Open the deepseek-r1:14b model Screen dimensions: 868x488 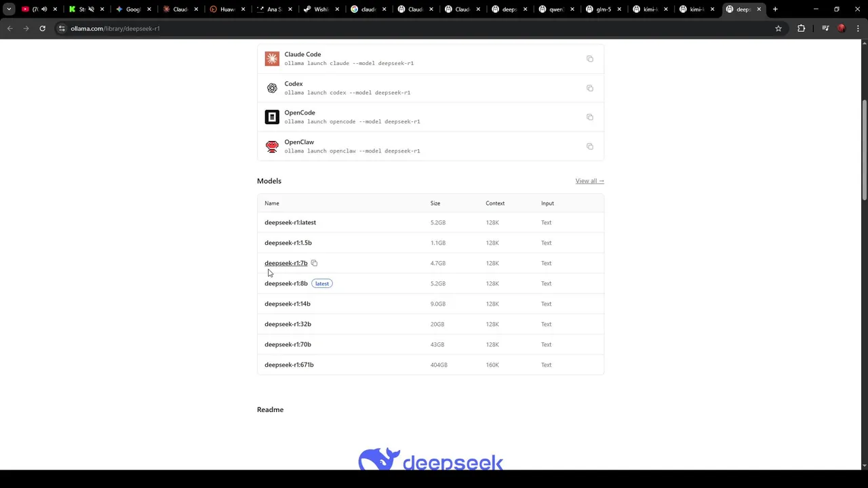tap(288, 304)
